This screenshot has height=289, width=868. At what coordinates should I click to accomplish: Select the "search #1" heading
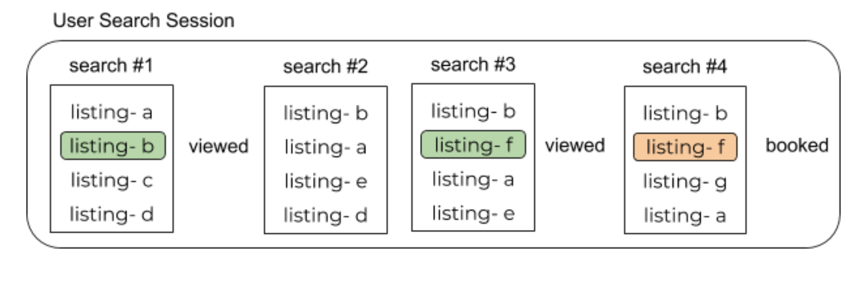[111, 66]
